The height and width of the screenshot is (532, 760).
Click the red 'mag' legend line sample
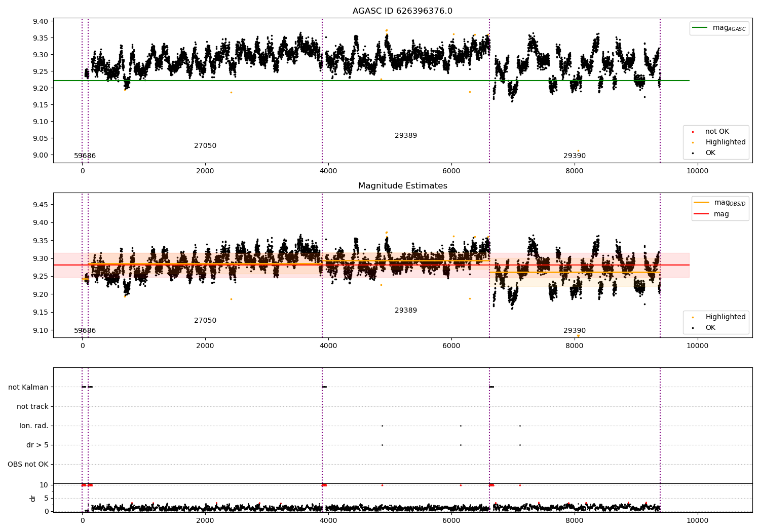[701, 214]
